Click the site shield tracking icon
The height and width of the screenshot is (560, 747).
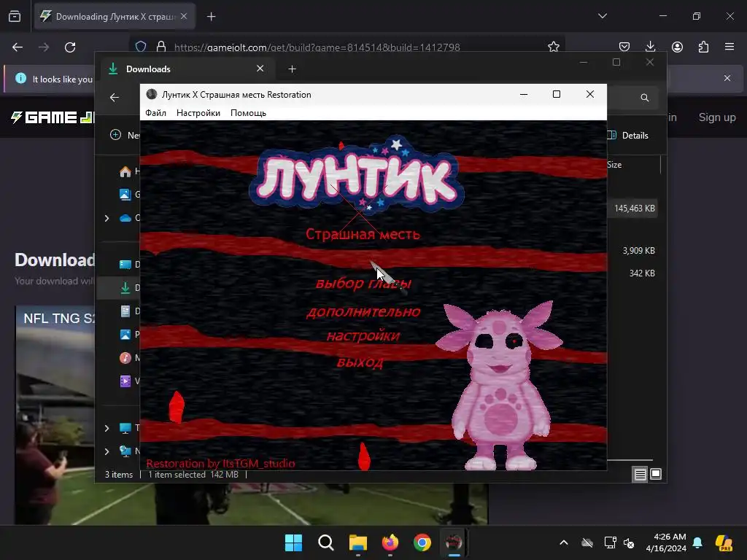(x=141, y=47)
